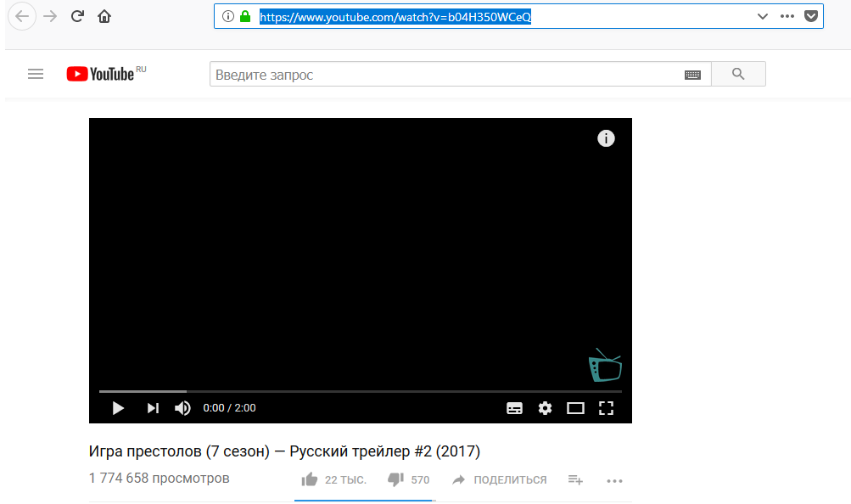Run search with the magnifier button
851x504 pixels.
click(x=738, y=74)
